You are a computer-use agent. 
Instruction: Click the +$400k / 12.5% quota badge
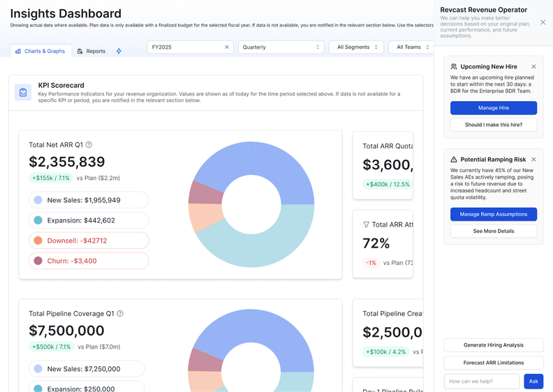coord(388,184)
